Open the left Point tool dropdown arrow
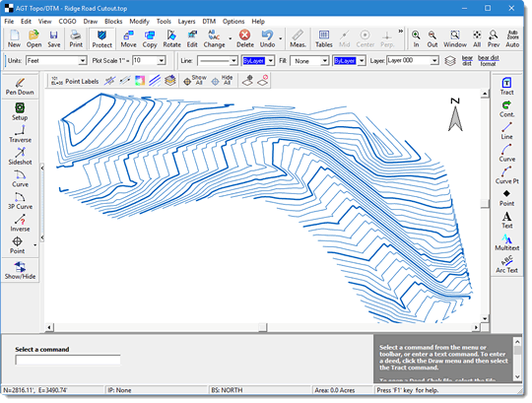This screenshot has width=532, height=403. click(x=34, y=245)
